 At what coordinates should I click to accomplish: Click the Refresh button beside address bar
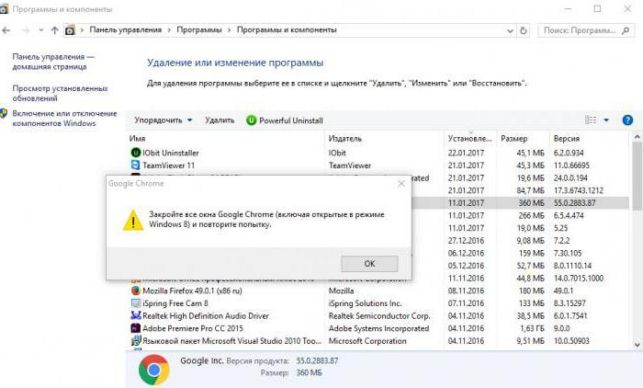pyautogui.click(x=523, y=30)
